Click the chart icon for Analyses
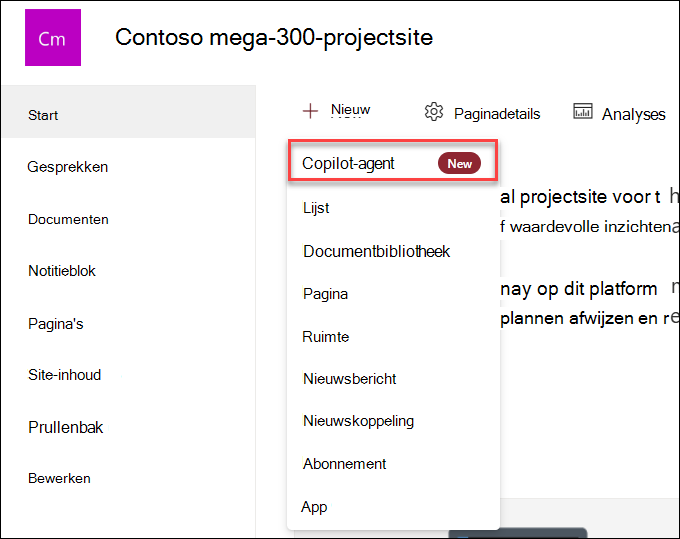Screen dimensions: 680x539 582,111
